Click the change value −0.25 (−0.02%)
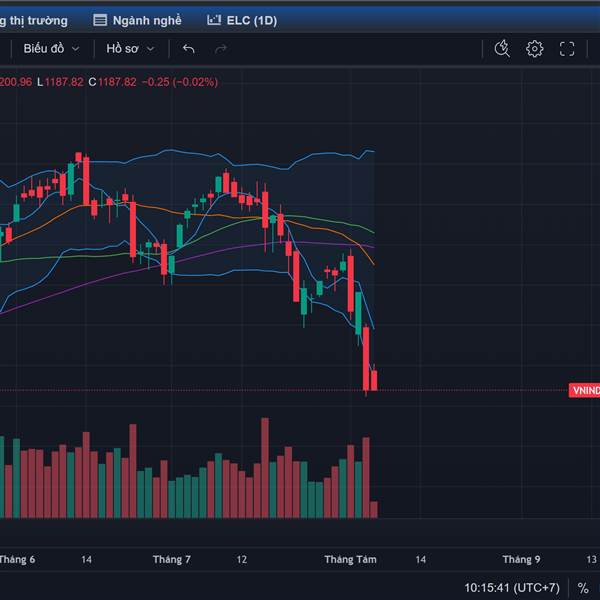Viewport: 600px width, 600px height. (180, 82)
